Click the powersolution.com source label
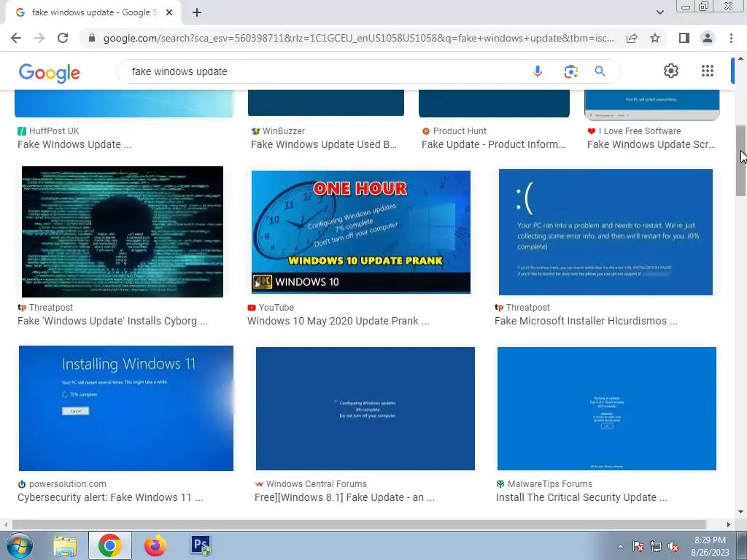The width and height of the screenshot is (747, 560). pos(67,484)
